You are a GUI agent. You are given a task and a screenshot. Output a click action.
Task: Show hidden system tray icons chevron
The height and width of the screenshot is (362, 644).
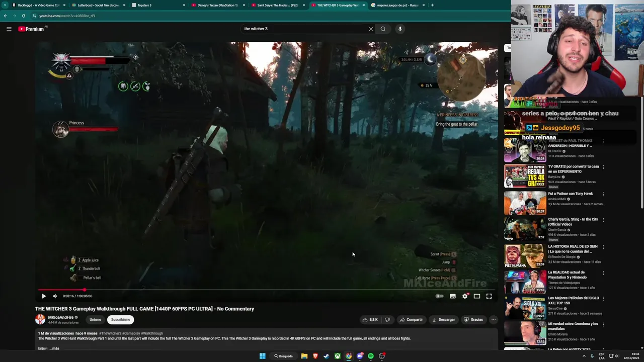tap(584, 356)
